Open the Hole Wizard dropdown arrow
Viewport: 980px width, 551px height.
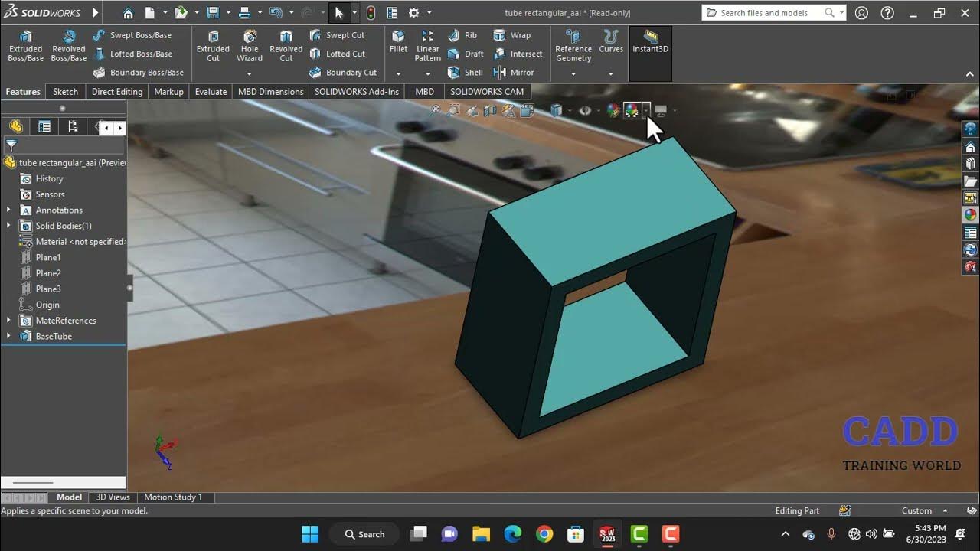250,73
